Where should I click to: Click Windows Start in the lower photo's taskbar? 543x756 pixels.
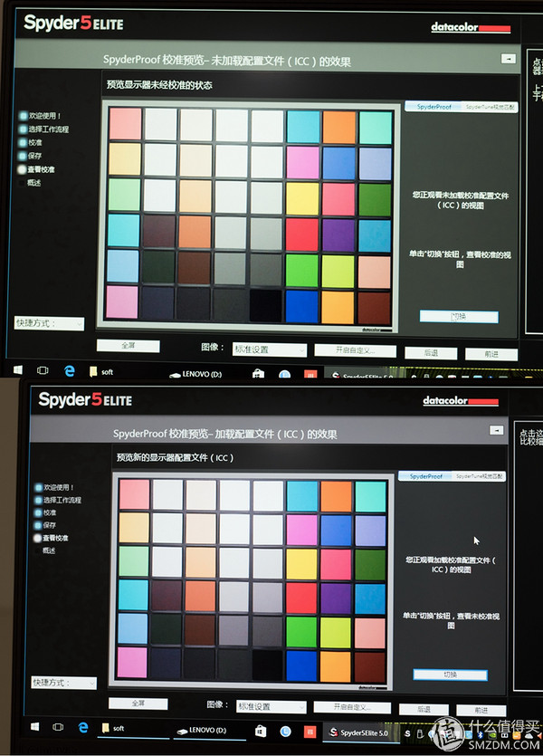[x=34, y=727]
